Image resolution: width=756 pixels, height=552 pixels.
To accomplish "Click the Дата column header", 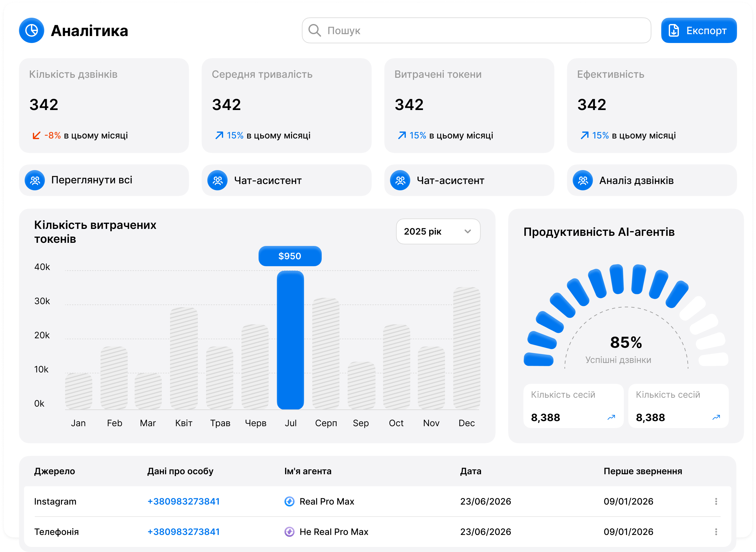I will coord(470,471).
